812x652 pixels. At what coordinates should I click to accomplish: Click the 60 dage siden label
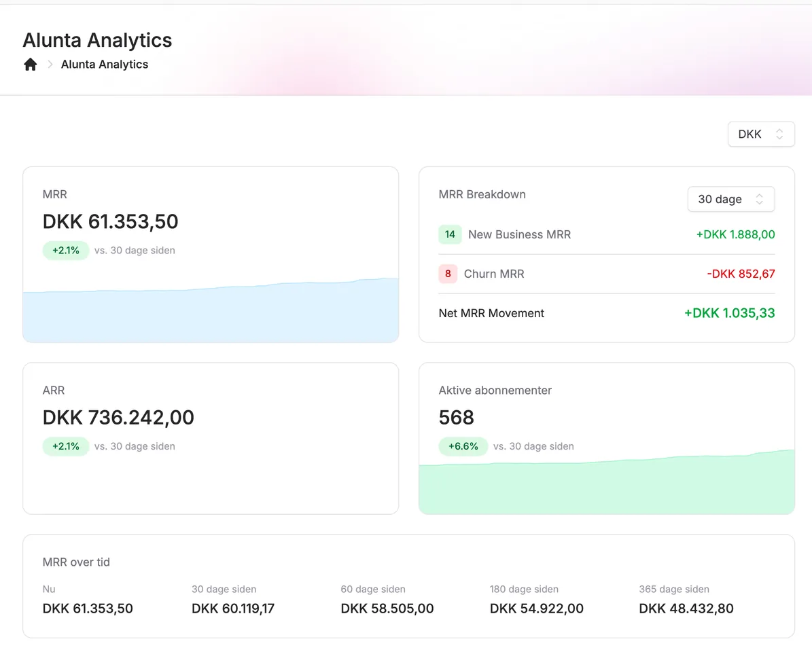[373, 589]
